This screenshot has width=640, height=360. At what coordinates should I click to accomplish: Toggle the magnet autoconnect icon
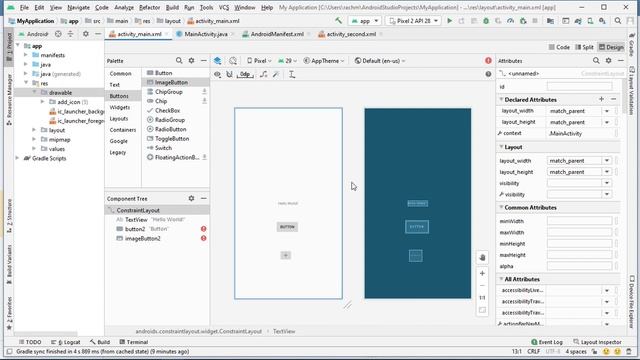(x=229, y=74)
